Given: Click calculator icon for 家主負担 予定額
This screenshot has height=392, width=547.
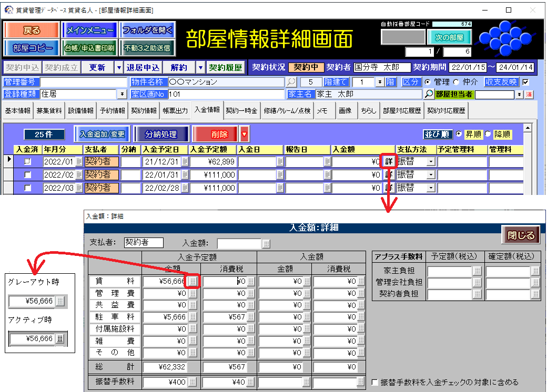Looking at the screenshot, I should coord(477,271).
